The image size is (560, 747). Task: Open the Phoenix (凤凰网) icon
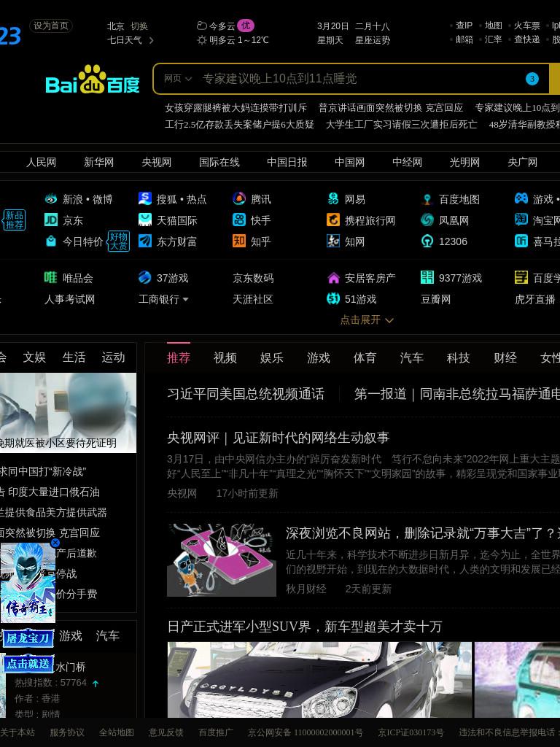(427, 220)
